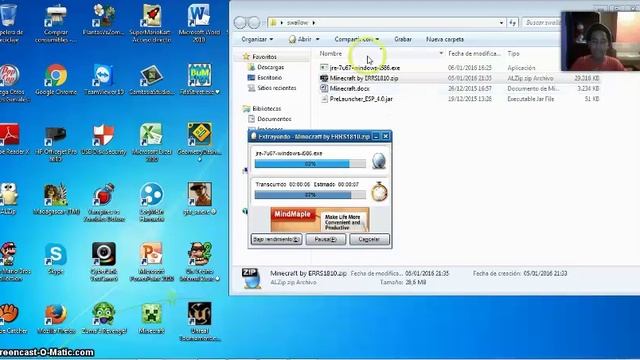The width and height of the screenshot is (640, 360).
Task: Select the HP Officejet Pro icon
Action: [56, 143]
